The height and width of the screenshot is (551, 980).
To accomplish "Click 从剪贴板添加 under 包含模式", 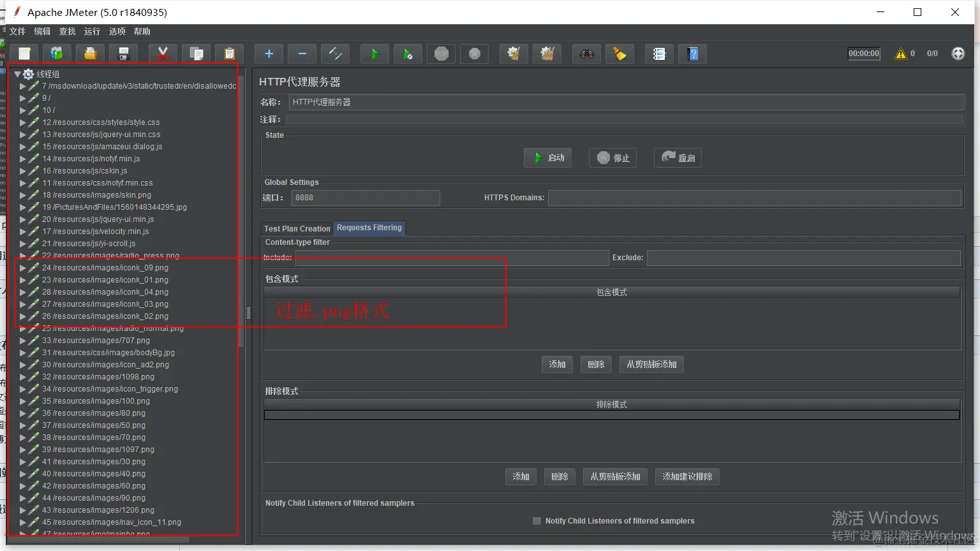I will pos(651,364).
